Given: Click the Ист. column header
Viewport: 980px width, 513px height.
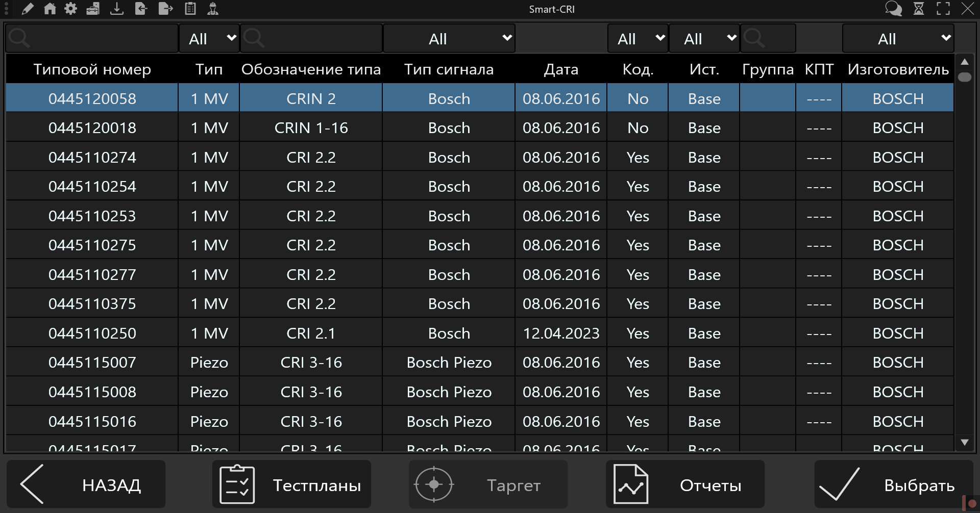Looking at the screenshot, I should point(704,69).
